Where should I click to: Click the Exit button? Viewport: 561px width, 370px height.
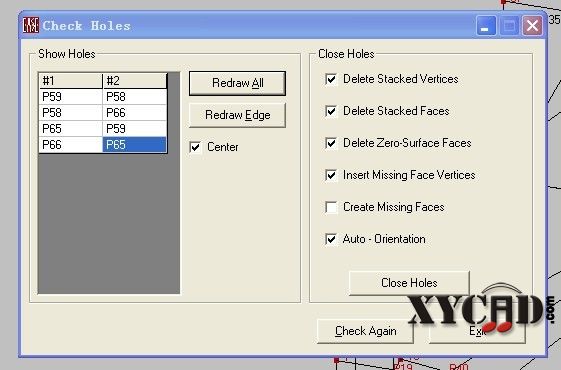tap(477, 331)
